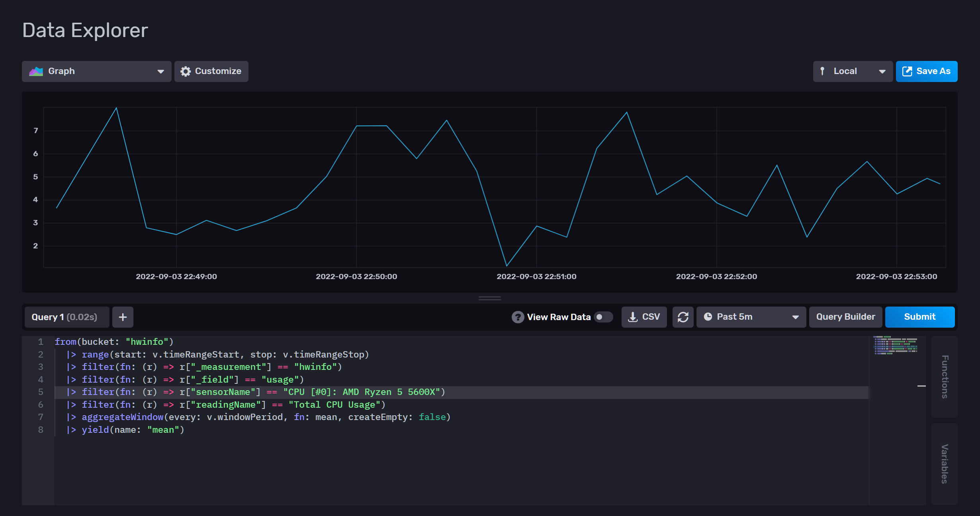Image resolution: width=980 pixels, height=516 pixels.
Task: Click the Save As button
Action: 927,71
